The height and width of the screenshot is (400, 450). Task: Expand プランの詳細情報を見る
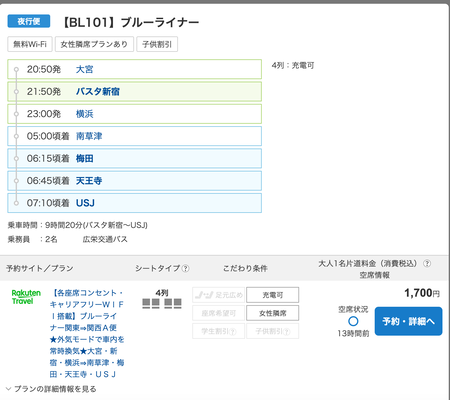point(51,389)
